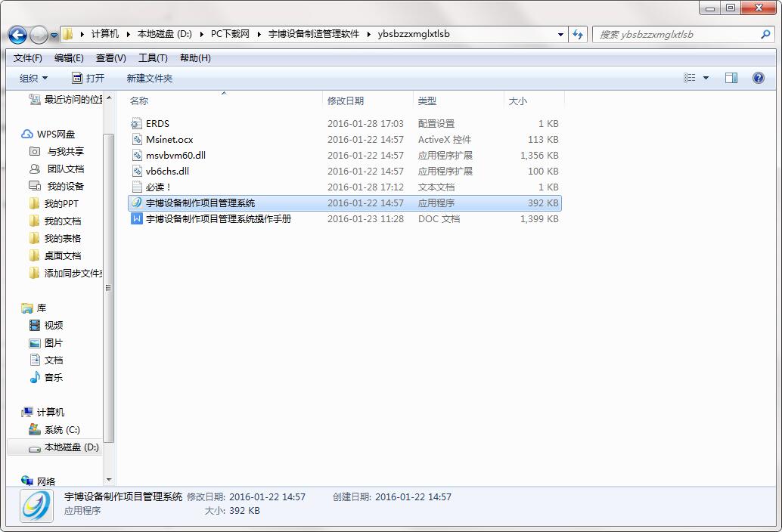Screen dimensions: 782x532
Task: Click 宇博设备制造管理软件 in the address breadcrumb
Action: tap(314, 34)
